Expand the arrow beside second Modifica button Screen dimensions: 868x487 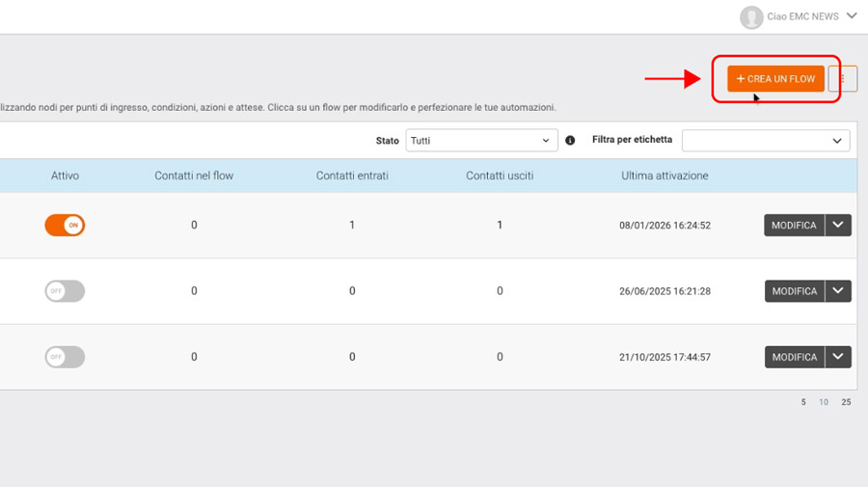pyautogui.click(x=838, y=290)
